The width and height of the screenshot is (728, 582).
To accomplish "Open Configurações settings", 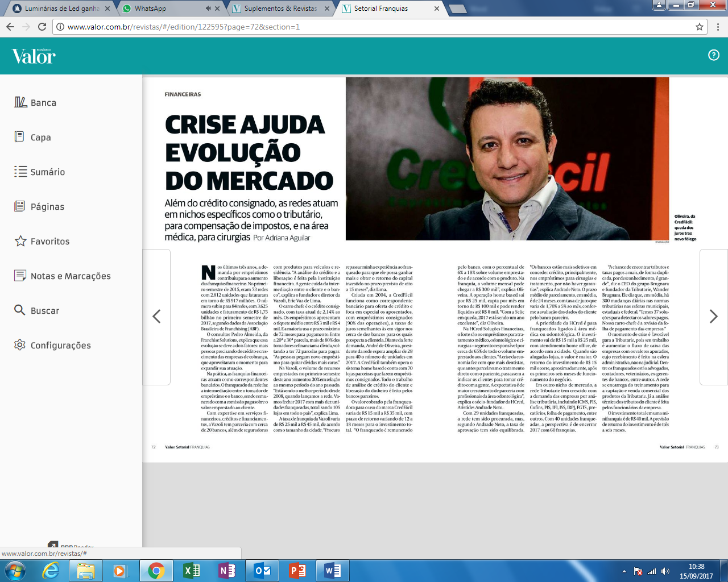I will [52, 345].
